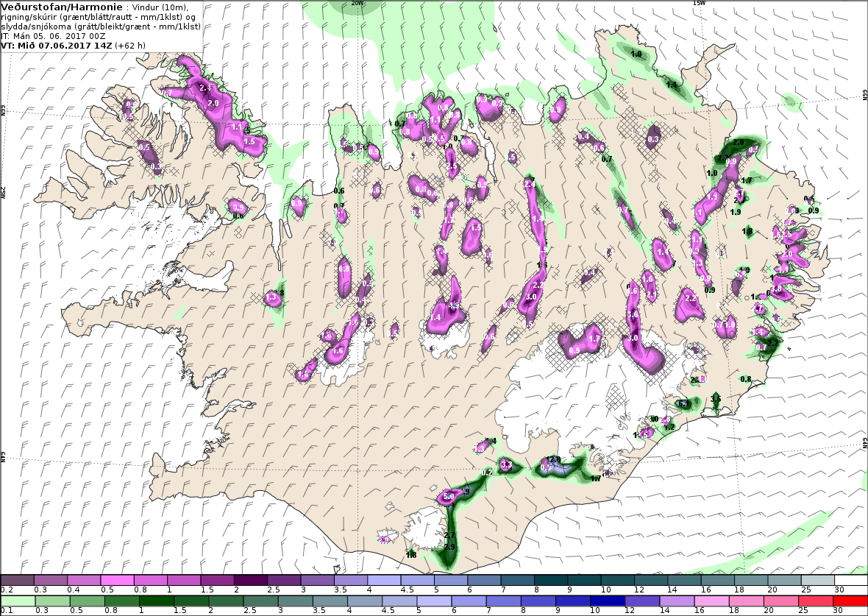The height and width of the screenshot is (616, 868).
Task: Click the darkest green 1–1.5 swatch, lower legend
Action: click(156, 601)
